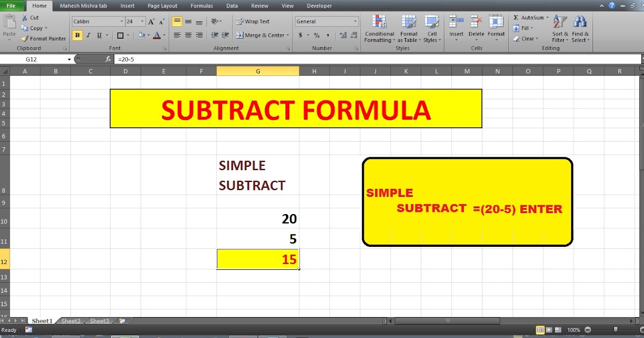Open the Font name dropdown
This screenshot has height=338, width=644.
point(122,21)
